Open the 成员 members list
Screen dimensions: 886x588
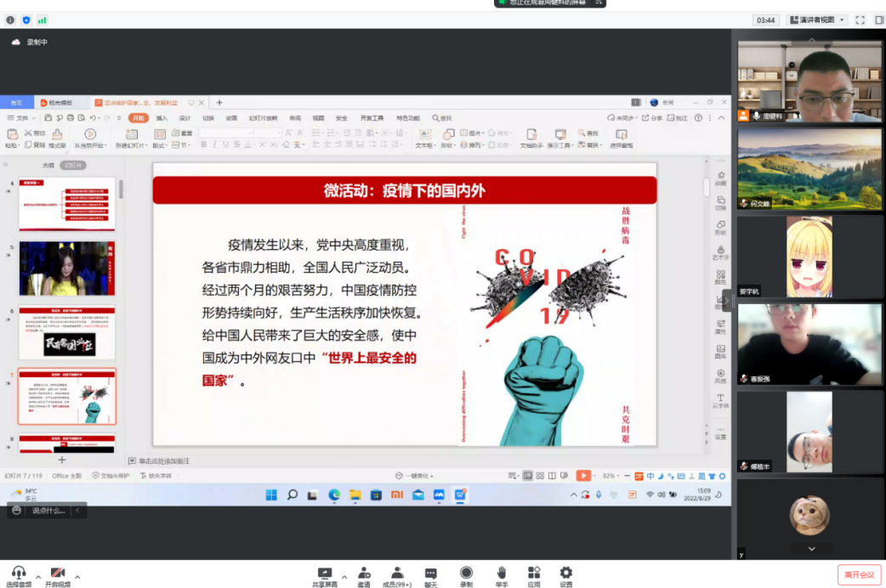point(396,574)
